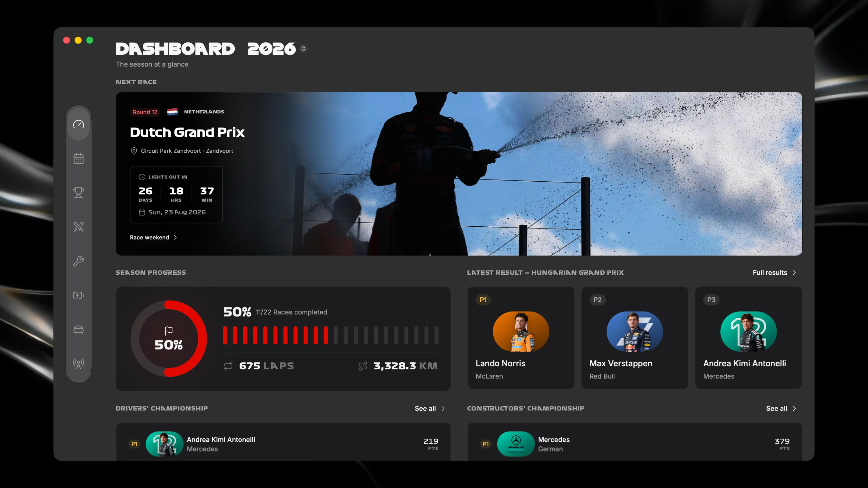This screenshot has width=868, height=488.
Task: Click Antonelli's portrait in the P3 card
Action: click(748, 331)
